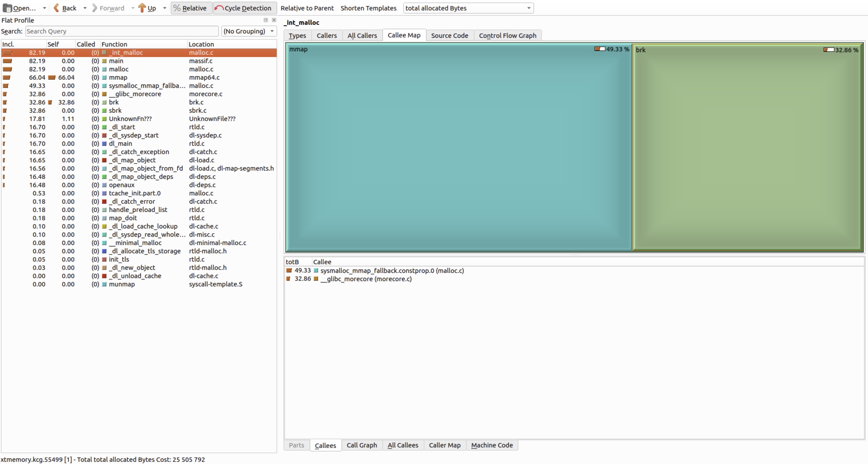The image size is (868, 464).
Task: Switch to the Source Code tab
Action: (449, 35)
